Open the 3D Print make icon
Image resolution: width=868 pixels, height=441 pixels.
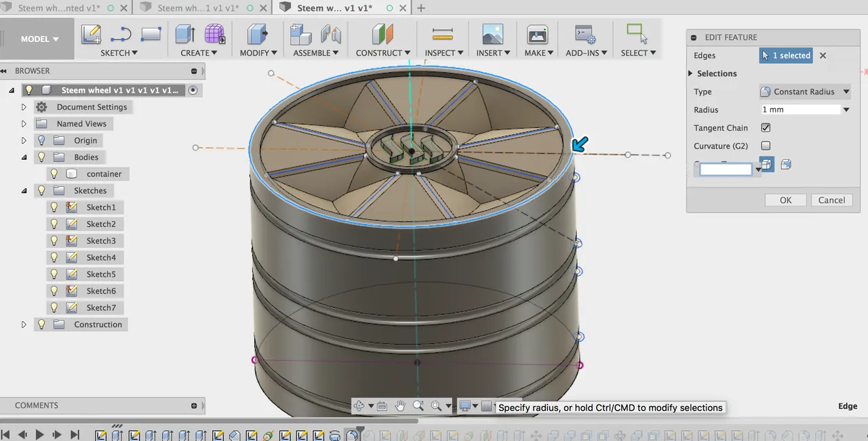coord(538,34)
